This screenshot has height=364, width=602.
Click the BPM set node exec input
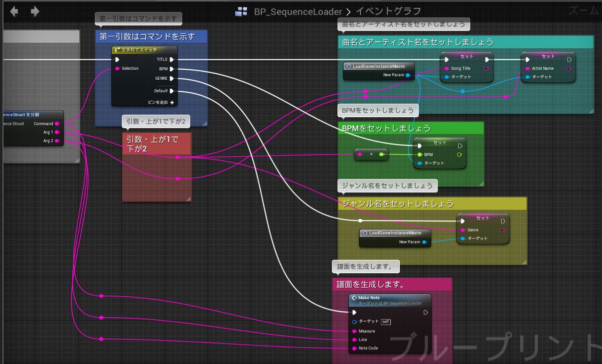click(x=419, y=145)
